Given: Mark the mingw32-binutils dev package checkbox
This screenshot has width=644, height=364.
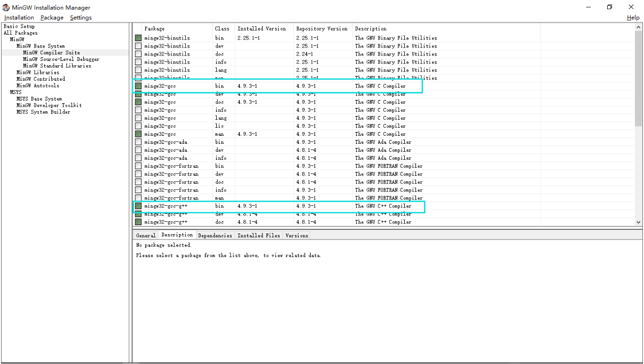Looking at the screenshot, I should point(138,46).
